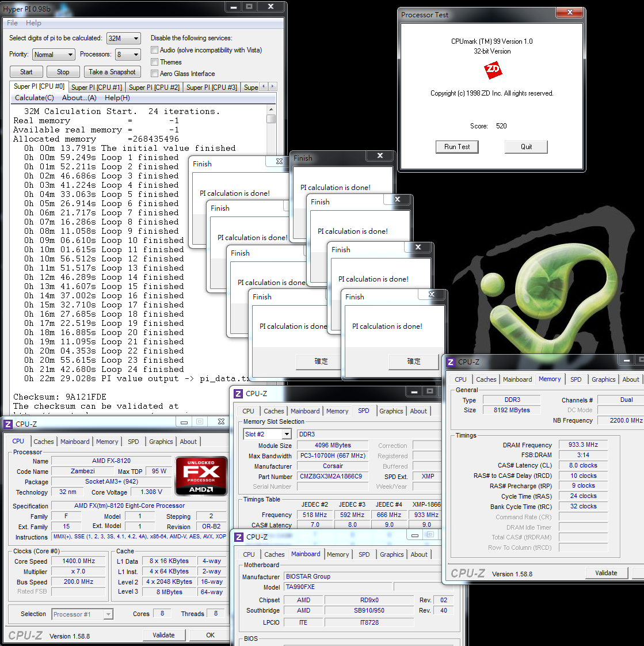
Task: Open the digits of pi 32M dropdown
Action: point(124,39)
